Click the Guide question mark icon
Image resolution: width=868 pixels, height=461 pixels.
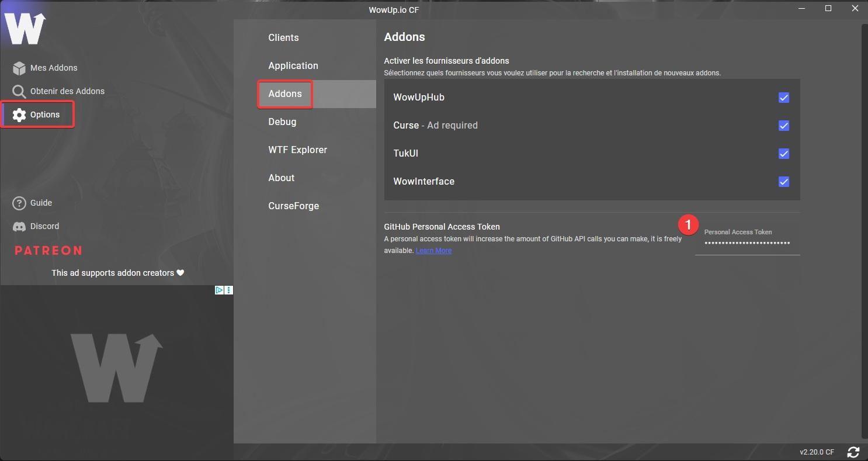click(19, 203)
